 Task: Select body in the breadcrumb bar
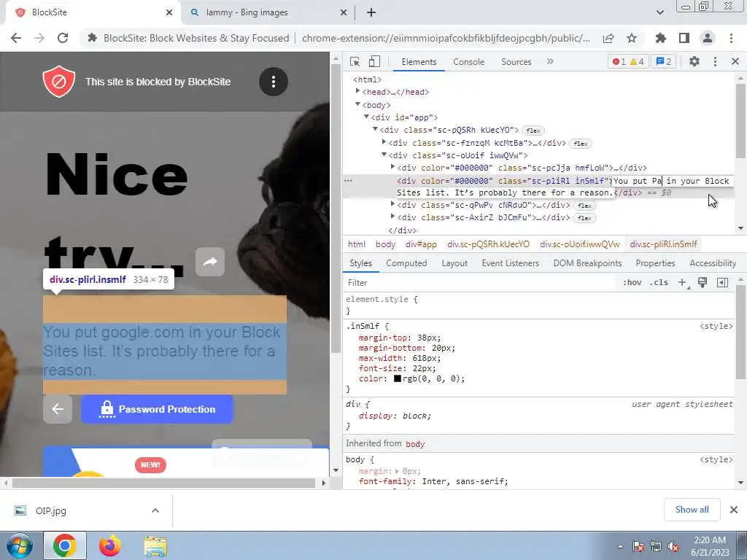(385, 244)
